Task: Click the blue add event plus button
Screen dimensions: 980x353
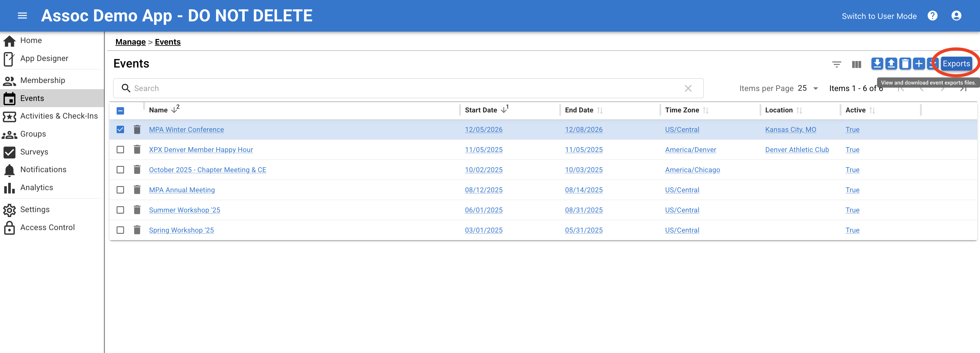Action: 919,63
